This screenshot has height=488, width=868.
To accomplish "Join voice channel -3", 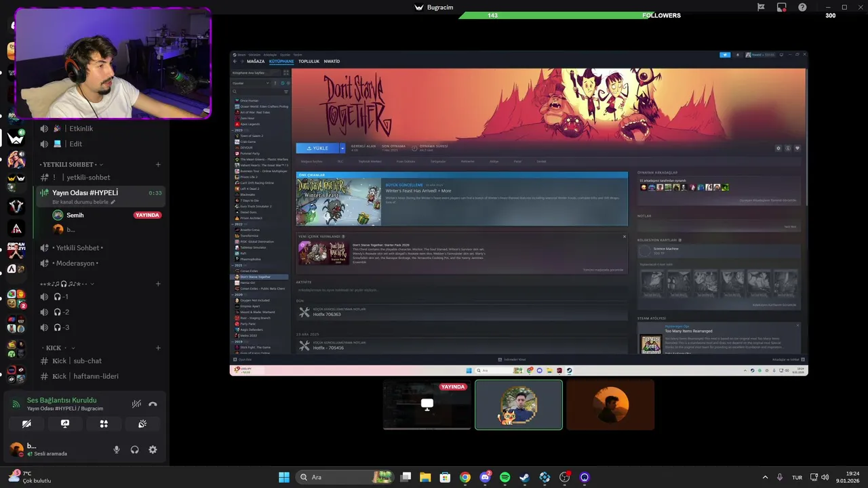I will pos(100,327).
